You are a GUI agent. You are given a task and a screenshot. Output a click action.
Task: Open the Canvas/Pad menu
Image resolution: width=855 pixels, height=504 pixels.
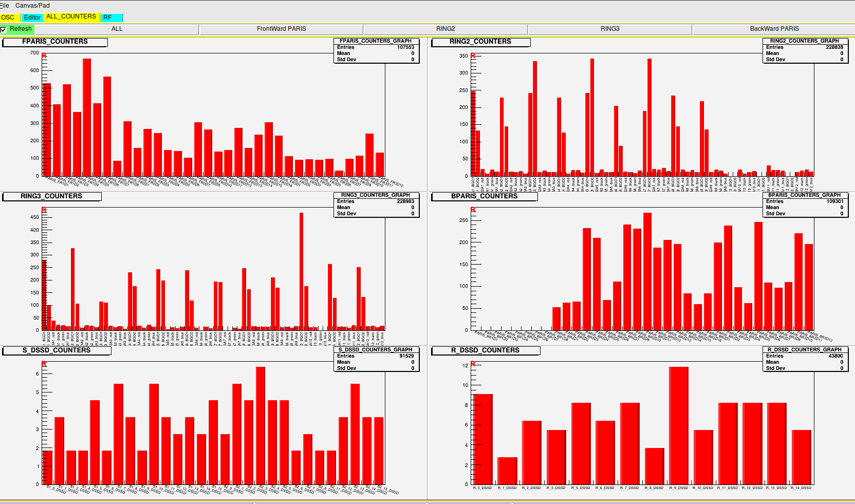click(32, 6)
